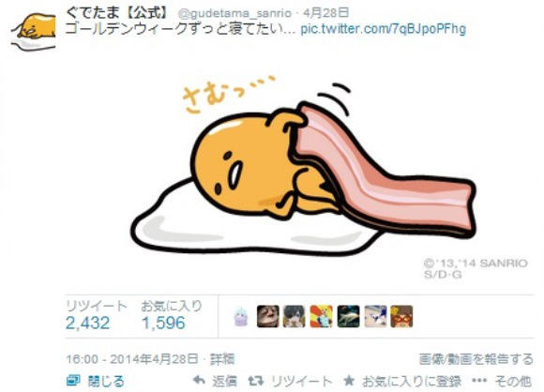Click the 閉じる collapse icon
Viewport: 544px width, 392px height.
[73, 381]
